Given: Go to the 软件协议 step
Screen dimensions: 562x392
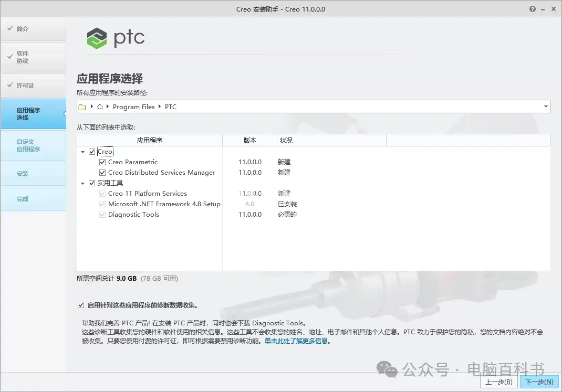Looking at the screenshot, I should coord(33,57).
